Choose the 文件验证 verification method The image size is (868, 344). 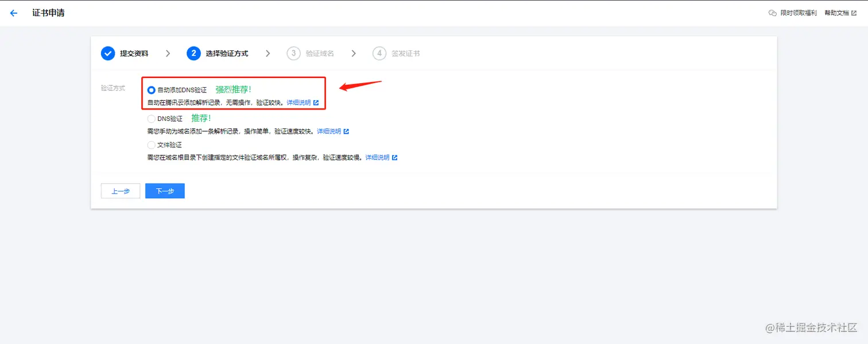[150, 144]
